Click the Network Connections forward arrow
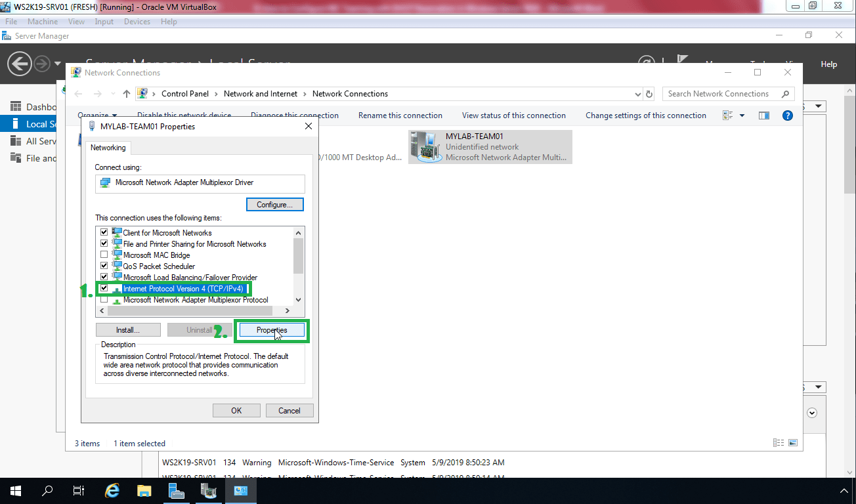Image resolution: width=856 pixels, height=504 pixels. [x=98, y=94]
